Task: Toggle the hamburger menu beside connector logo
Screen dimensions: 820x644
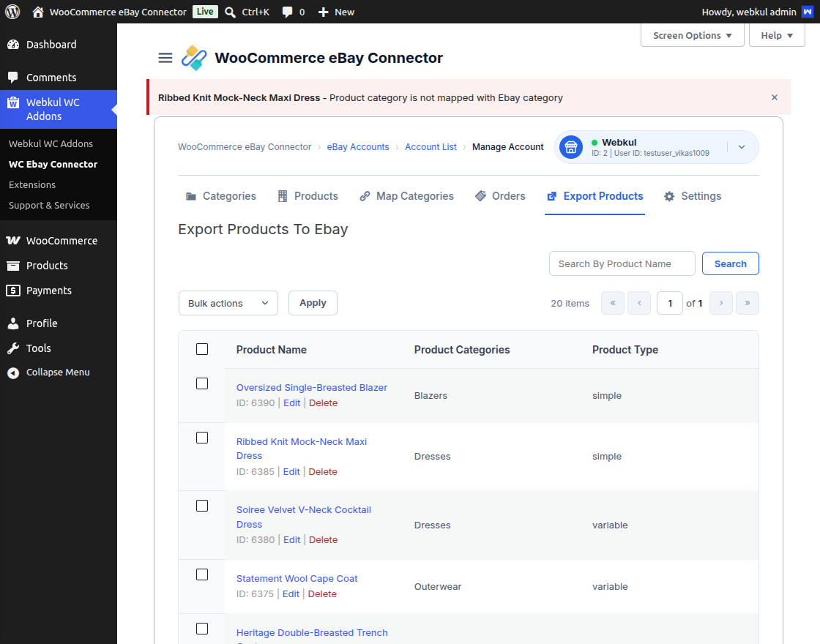Action: click(x=165, y=58)
